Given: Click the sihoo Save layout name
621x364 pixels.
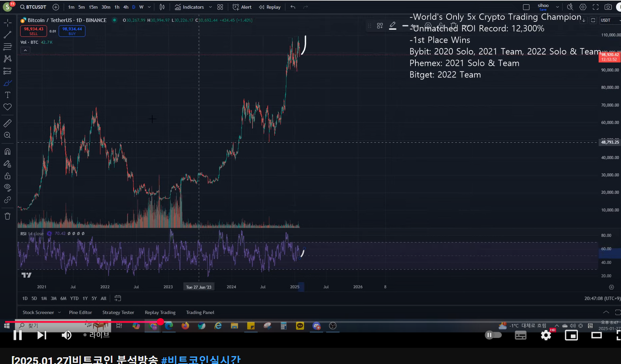Looking at the screenshot, I should 543,7.
